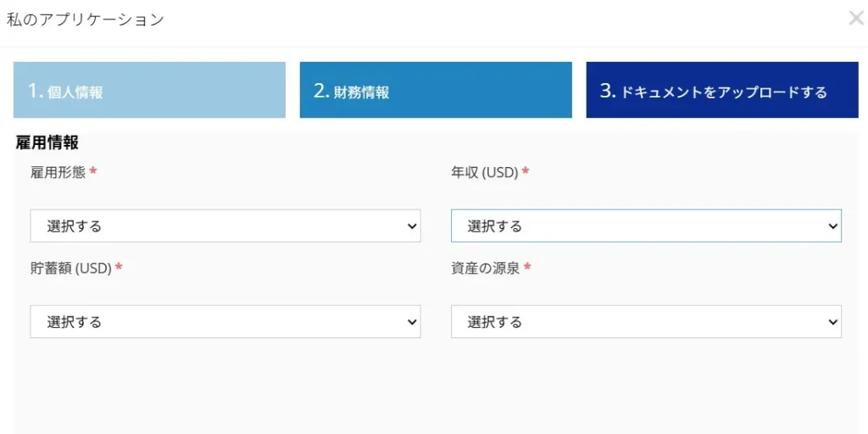Click the chevron arrow in 年収 select
This screenshot has width=868, height=434.
tap(832, 226)
